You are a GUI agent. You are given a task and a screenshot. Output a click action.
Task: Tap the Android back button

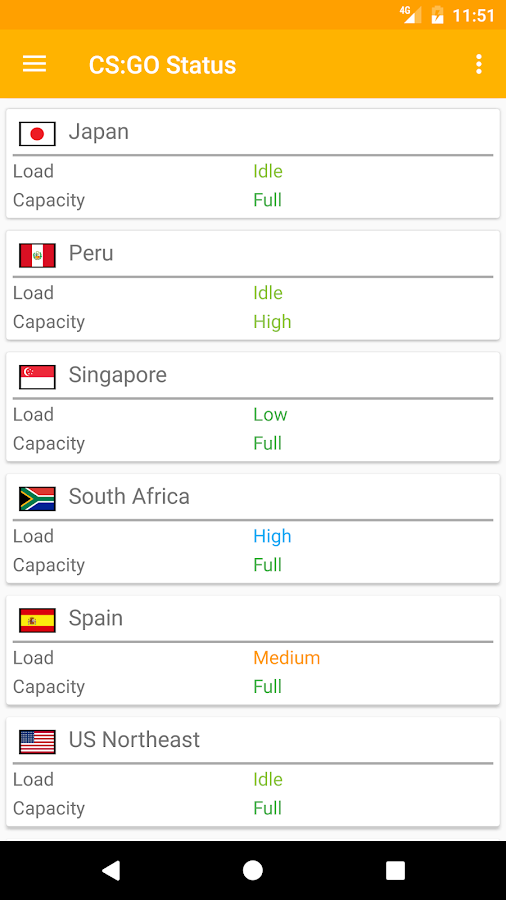(110, 870)
